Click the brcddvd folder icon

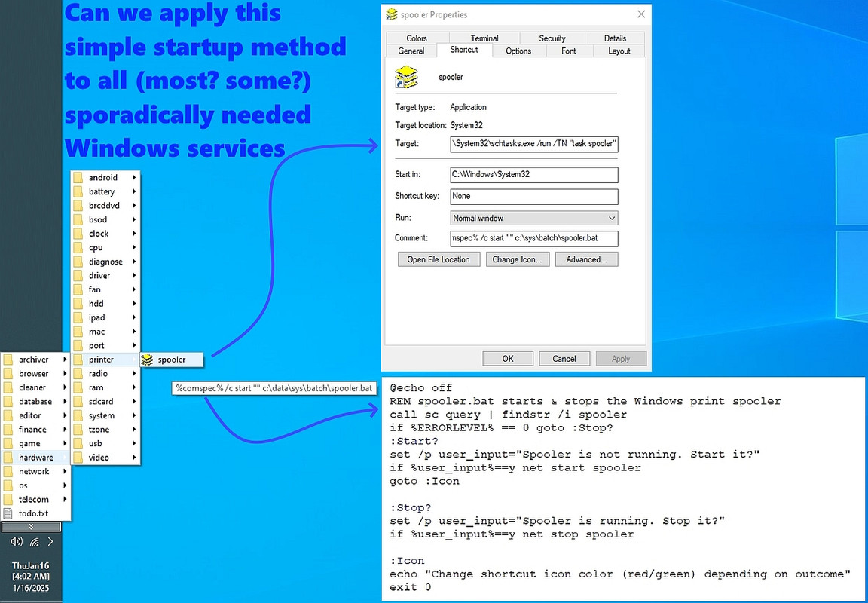point(78,206)
